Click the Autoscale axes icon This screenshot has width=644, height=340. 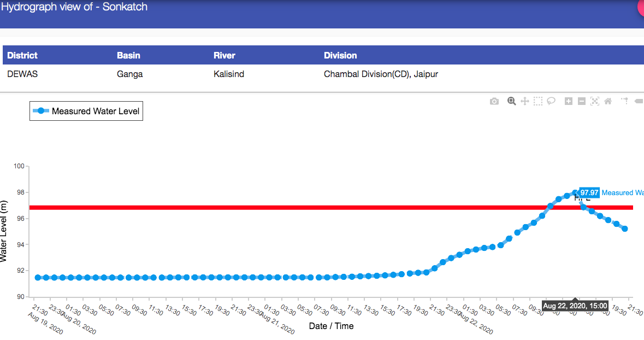coord(595,101)
